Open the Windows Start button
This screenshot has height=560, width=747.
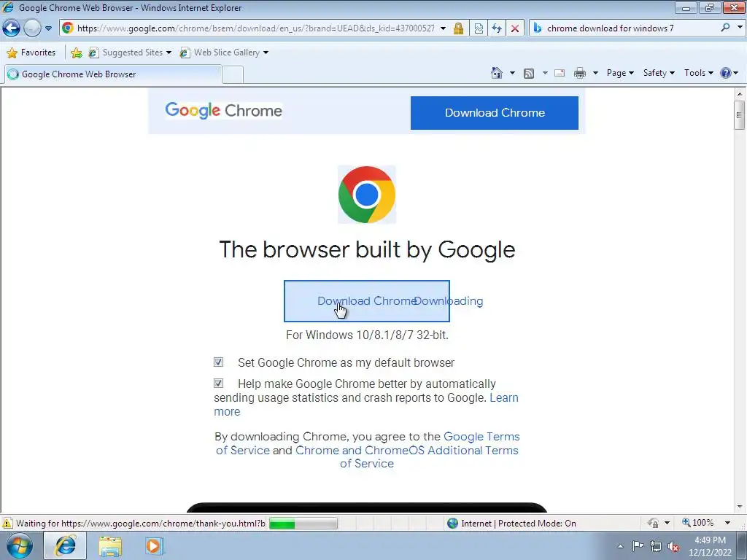[x=19, y=545]
